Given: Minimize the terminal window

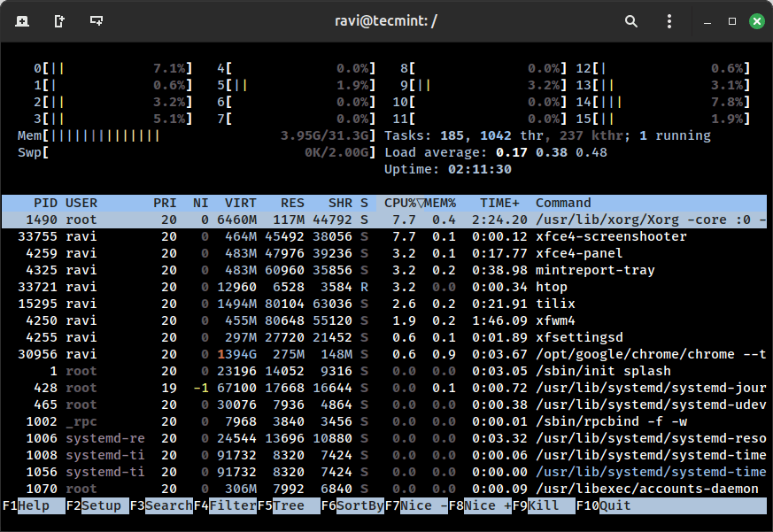Looking at the screenshot, I should [707, 20].
